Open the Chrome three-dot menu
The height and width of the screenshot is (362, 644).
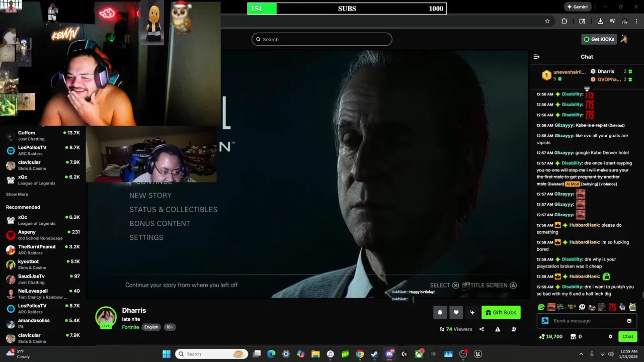point(636,21)
